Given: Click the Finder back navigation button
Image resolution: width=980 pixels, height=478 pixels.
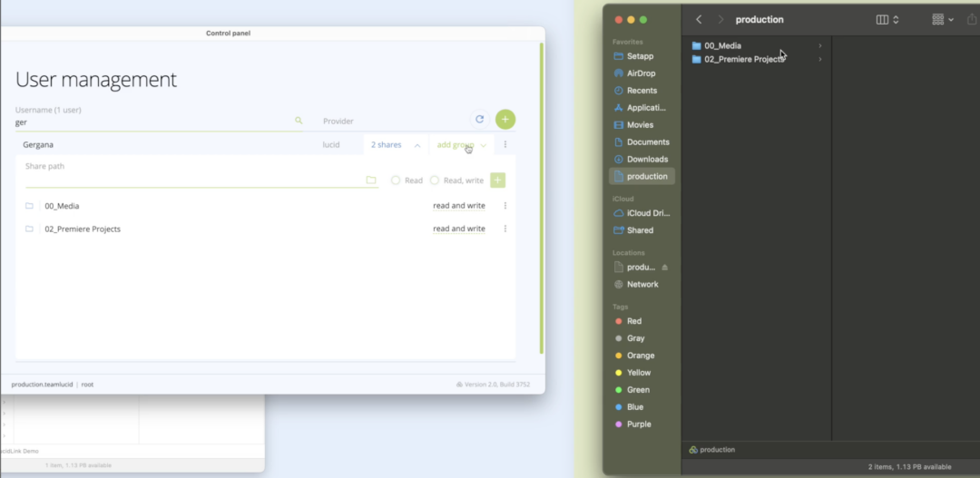Looking at the screenshot, I should click(699, 20).
